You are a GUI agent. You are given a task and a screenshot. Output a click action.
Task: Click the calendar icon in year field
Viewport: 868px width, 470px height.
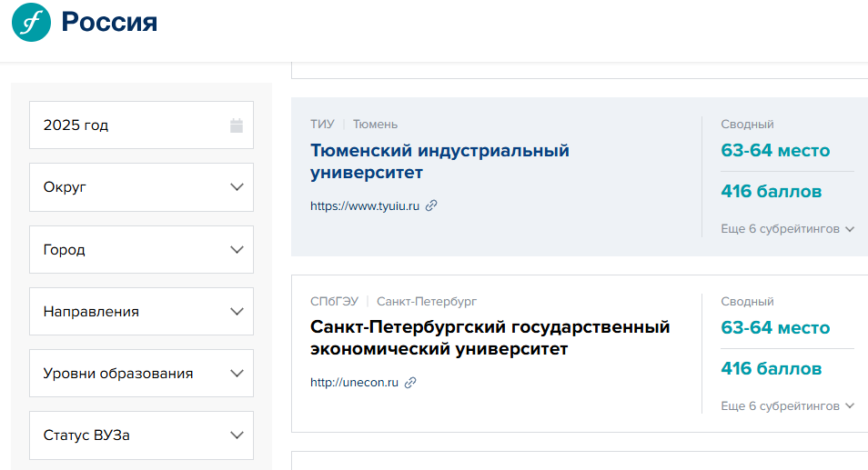click(x=237, y=125)
